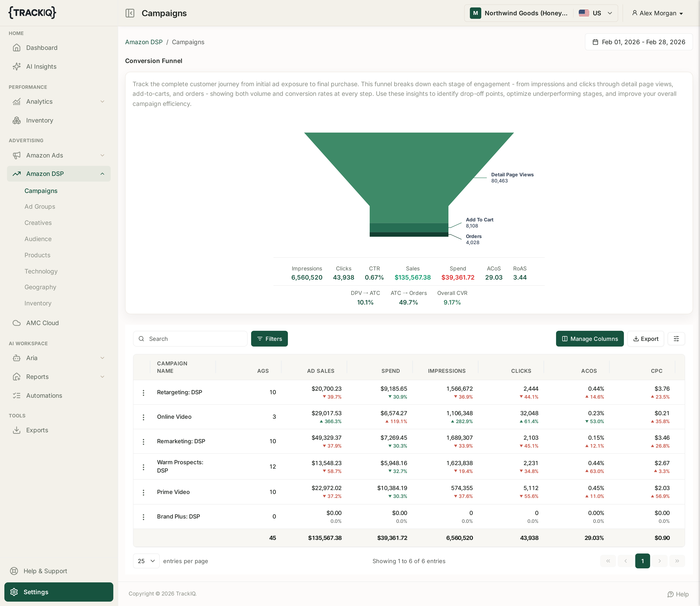The width and height of the screenshot is (700, 606).
Task: Expand the Amazon Ads menu
Action: point(59,155)
